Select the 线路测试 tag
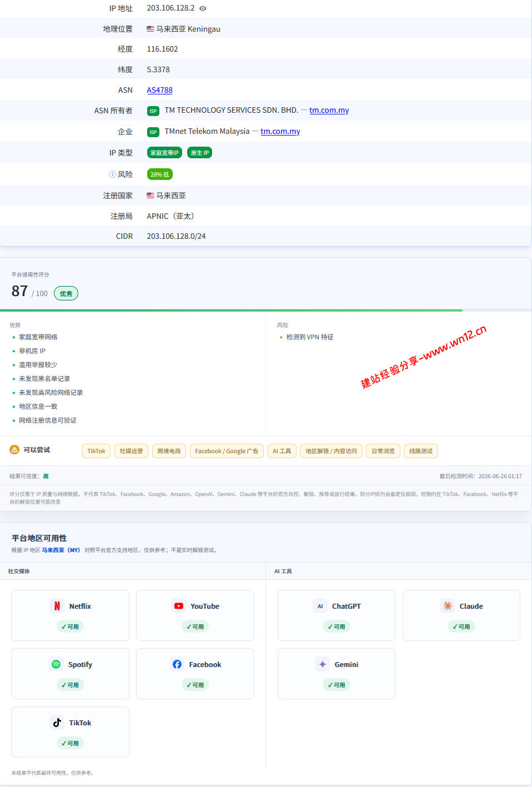 pos(421,451)
